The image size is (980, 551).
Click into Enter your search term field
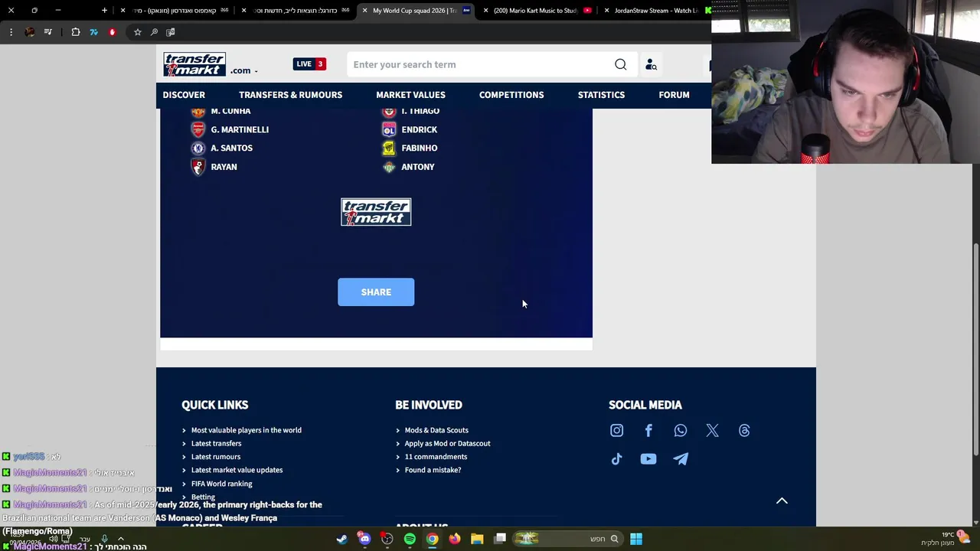[x=481, y=64]
